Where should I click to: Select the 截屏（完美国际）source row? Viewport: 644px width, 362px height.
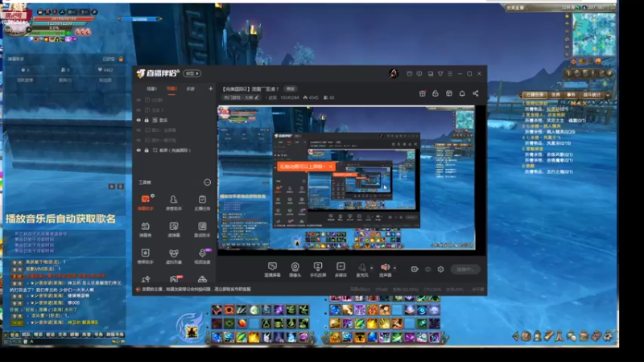point(175,150)
